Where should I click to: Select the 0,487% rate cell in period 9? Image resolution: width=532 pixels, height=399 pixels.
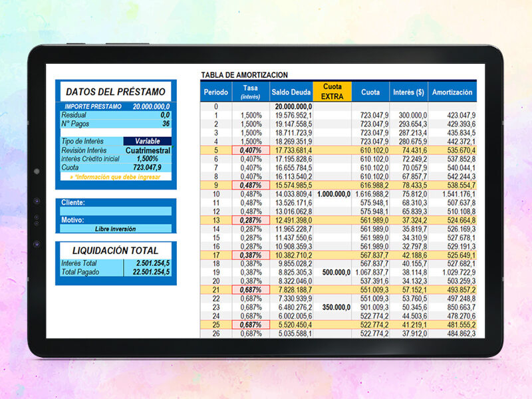coord(251,186)
